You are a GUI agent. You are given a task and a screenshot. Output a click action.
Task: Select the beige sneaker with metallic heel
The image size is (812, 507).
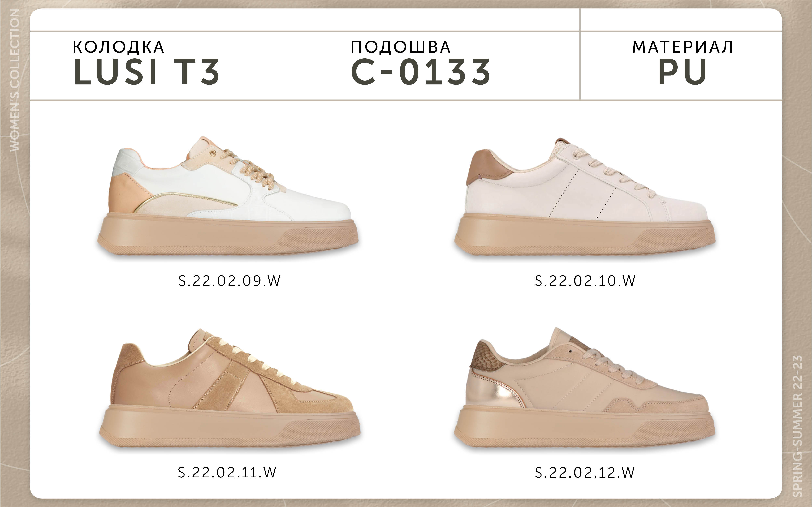click(x=584, y=388)
